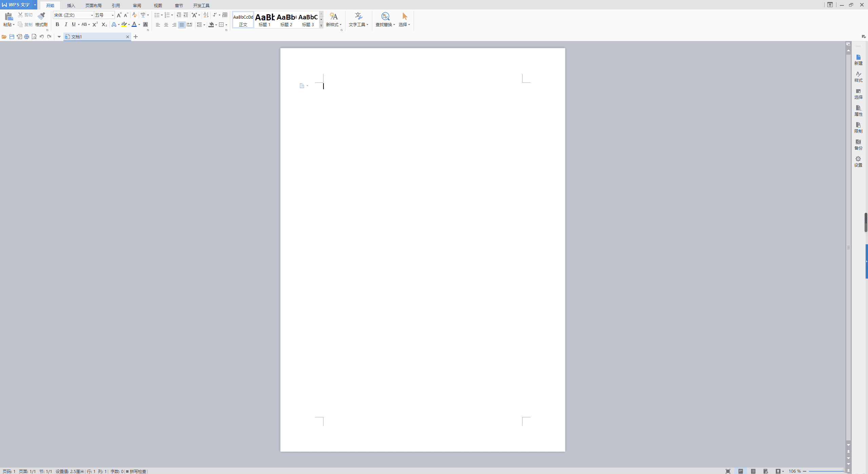This screenshot has width=868, height=474.
Task: Apply character shading gray A icon
Action: tap(145, 24)
